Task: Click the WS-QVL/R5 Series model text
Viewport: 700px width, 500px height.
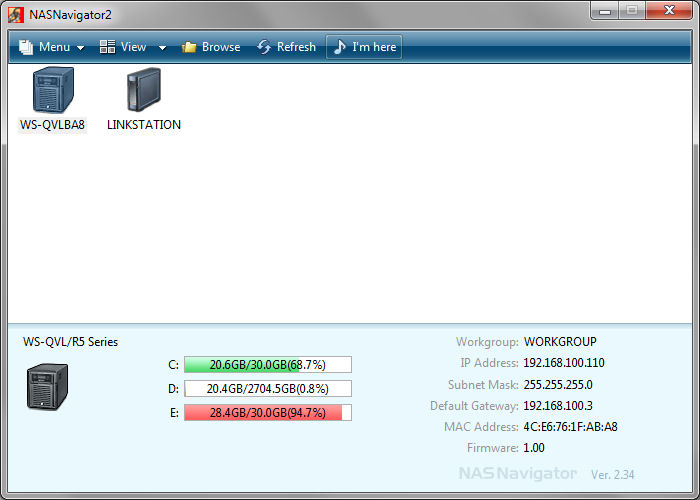Action: pyautogui.click(x=71, y=342)
